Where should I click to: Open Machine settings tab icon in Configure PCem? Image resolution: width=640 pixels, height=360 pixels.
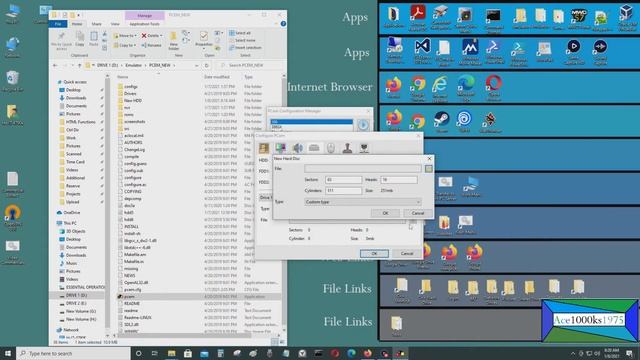click(264, 148)
